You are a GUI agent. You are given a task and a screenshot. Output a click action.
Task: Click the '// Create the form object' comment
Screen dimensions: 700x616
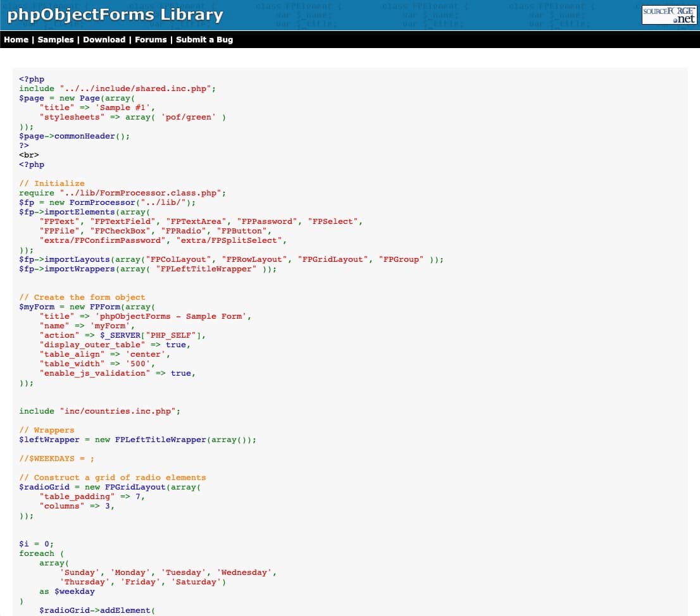[x=82, y=297]
